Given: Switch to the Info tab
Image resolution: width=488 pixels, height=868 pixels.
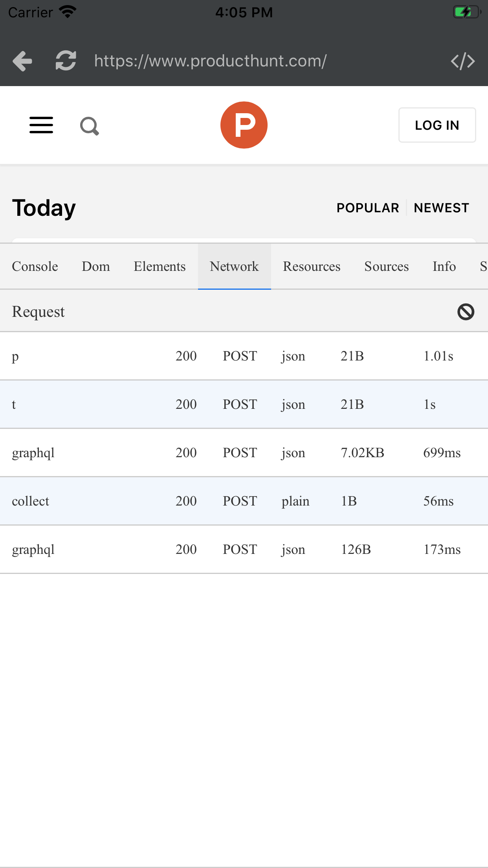Looking at the screenshot, I should click(x=444, y=267).
